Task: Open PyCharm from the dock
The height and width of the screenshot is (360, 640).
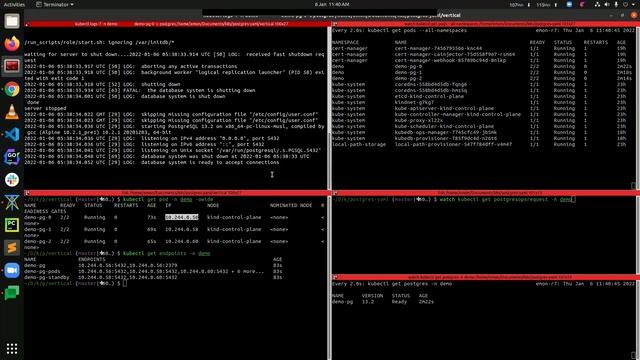Action: pyautogui.click(x=12, y=225)
